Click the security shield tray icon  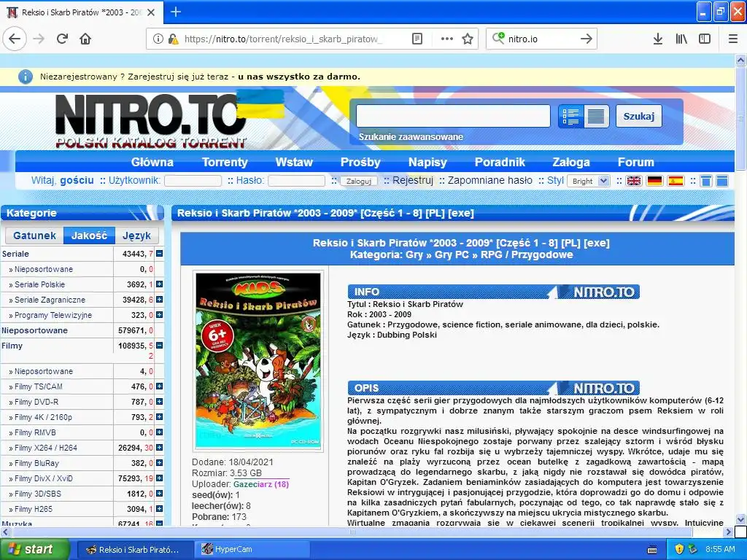(x=679, y=549)
